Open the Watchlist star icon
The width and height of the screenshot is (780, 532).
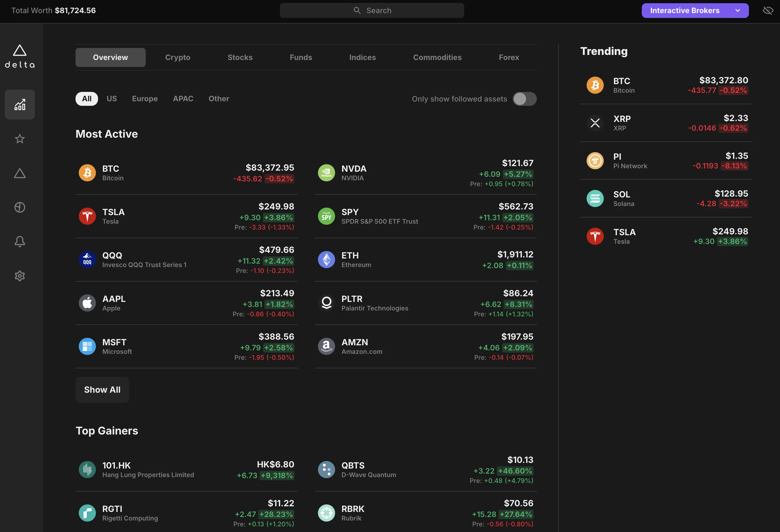point(20,138)
